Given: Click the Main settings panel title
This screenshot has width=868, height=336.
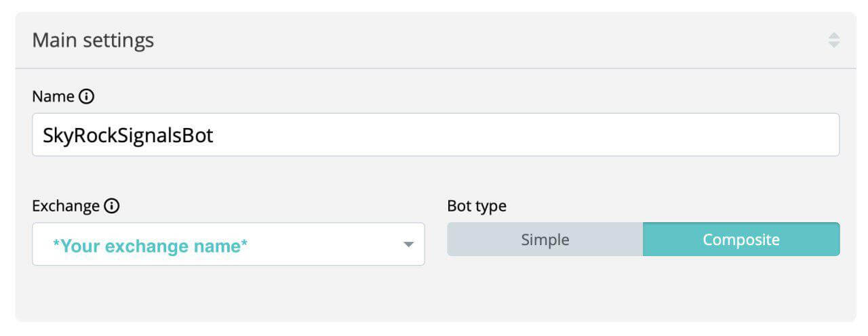Looking at the screenshot, I should (x=93, y=41).
